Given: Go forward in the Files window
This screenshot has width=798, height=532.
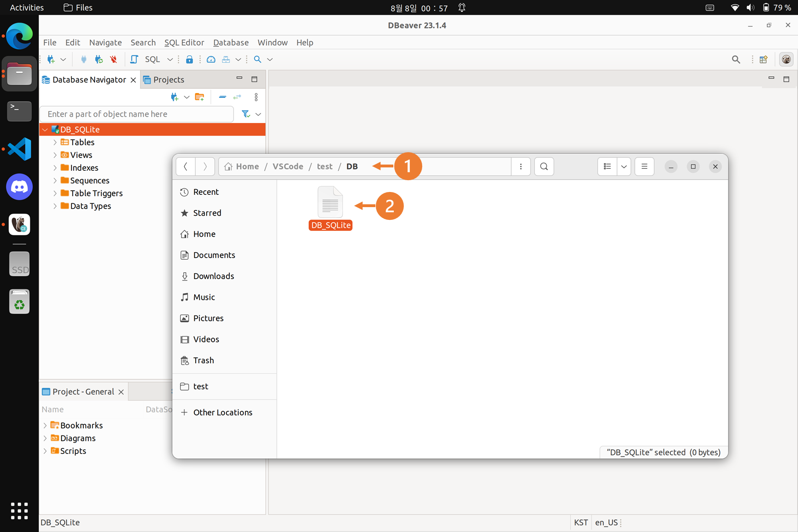Looking at the screenshot, I should (x=205, y=166).
